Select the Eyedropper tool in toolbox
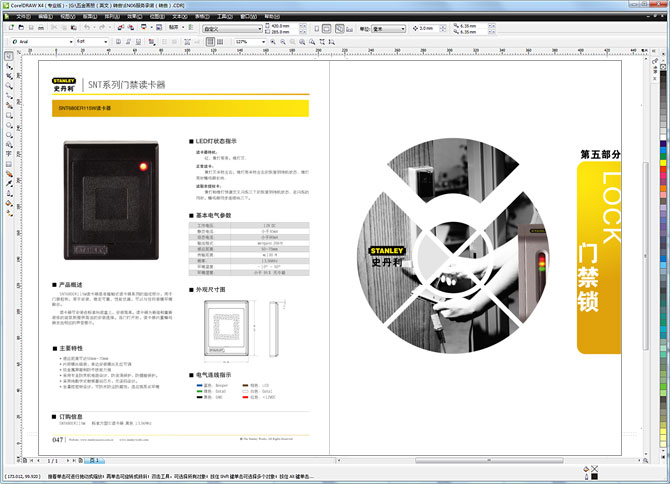 [x=9, y=181]
